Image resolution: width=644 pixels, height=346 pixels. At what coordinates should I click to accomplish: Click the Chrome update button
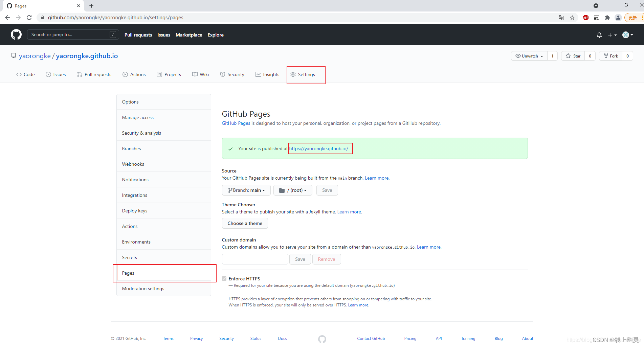[x=634, y=18]
